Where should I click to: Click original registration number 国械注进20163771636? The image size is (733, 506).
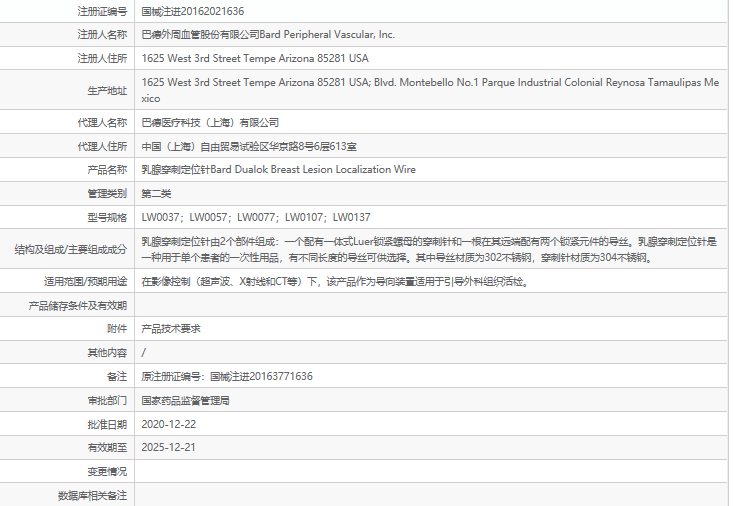261,376
